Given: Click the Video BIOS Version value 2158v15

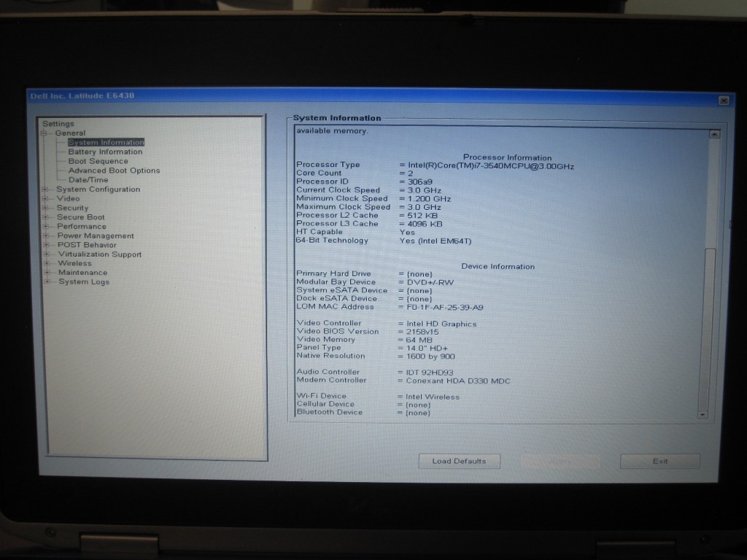Looking at the screenshot, I should 422,332.
